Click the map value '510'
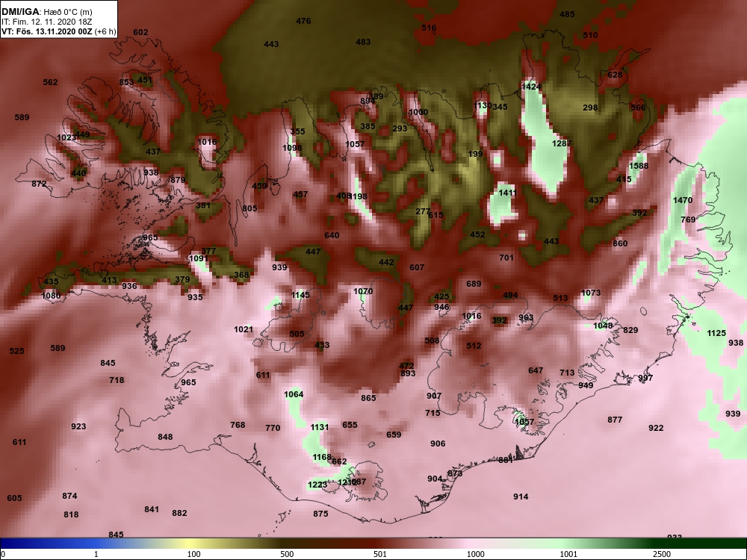This screenshot has width=747, height=560. [590, 35]
